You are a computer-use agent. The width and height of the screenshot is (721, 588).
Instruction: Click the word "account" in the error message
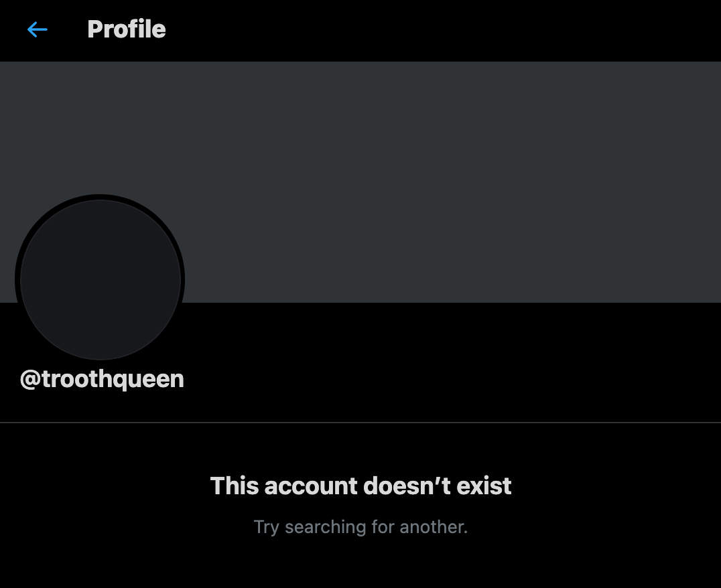pos(311,486)
